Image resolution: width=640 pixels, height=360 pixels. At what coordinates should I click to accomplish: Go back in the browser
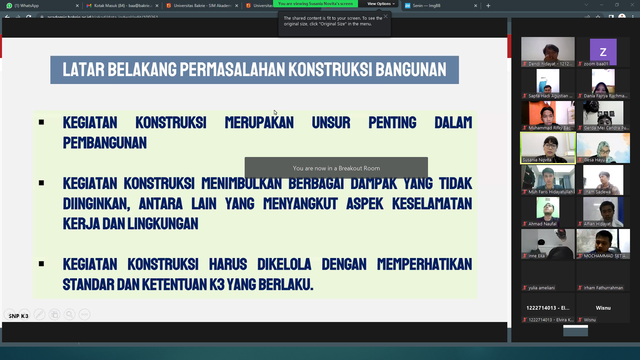tap(7, 17)
